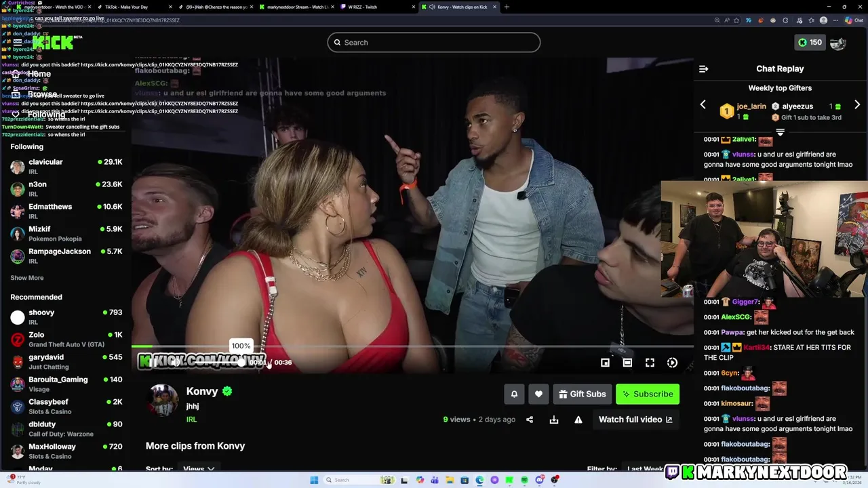Open RampageJackson channel in Following
This screenshot has height=488, width=868.
[66, 256]
